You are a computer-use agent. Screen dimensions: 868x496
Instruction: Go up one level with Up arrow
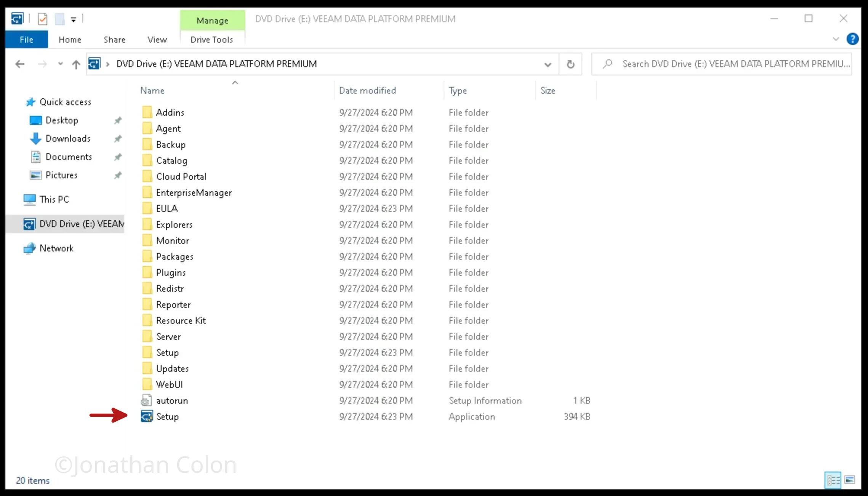tap(76, 64)
